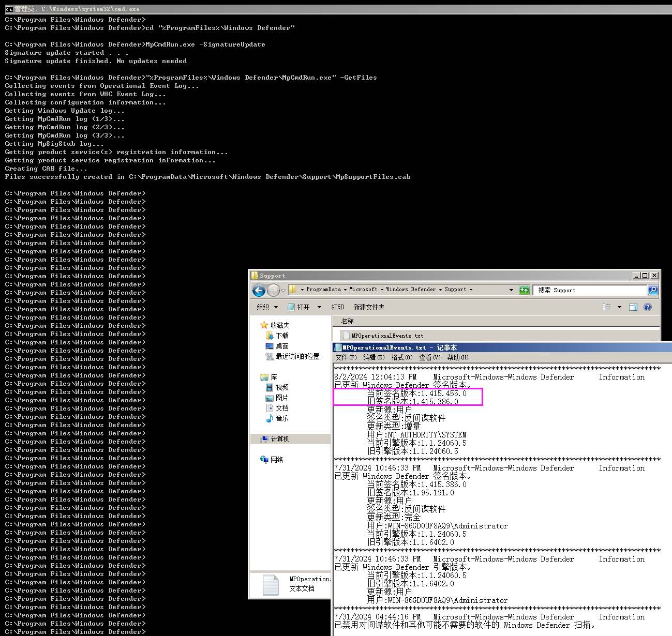Open the 帮助(H) menu in Notepad
672x636 pixels.
[x=458, y=357]
